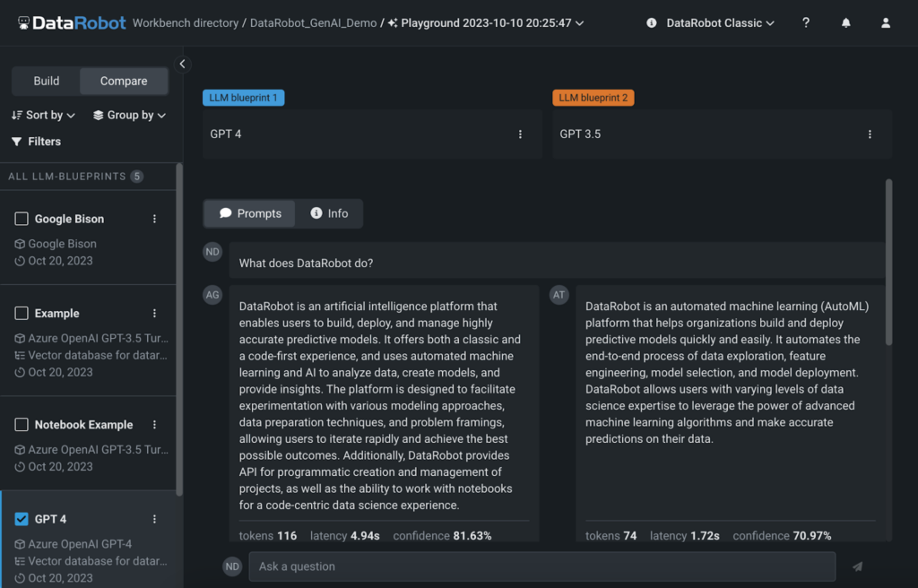
Task: Click the Filters funnel icon
Action: click(x=16, y=141)
